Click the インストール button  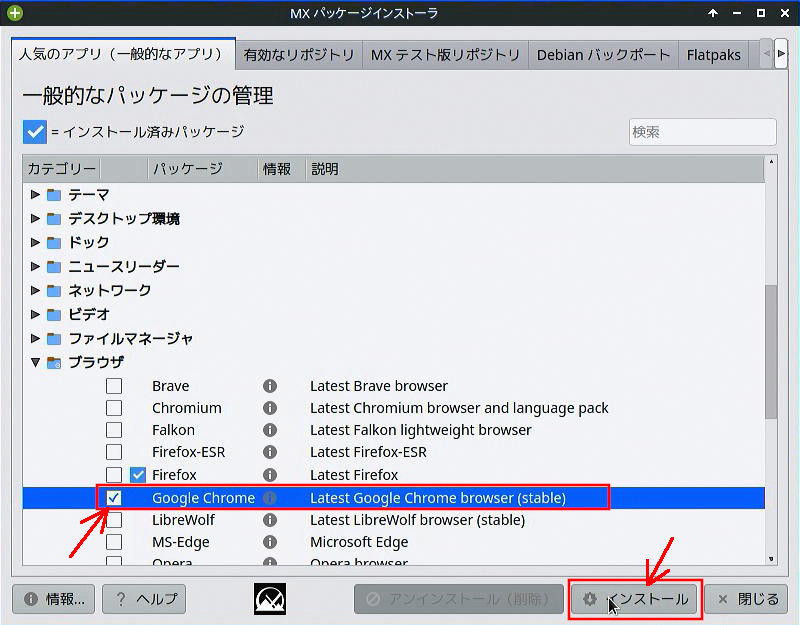[x=635, y=599]
